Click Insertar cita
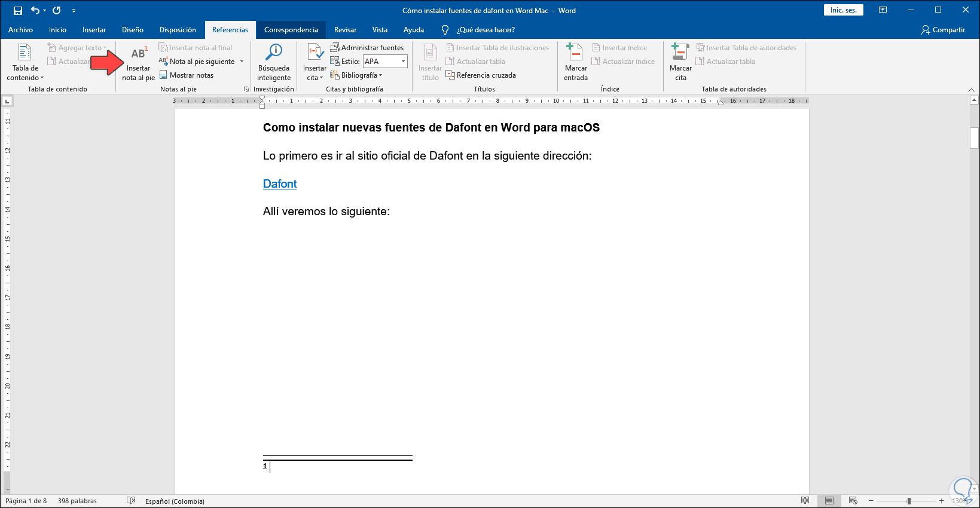Screen dimensions: 980x508 coord(315,62)
